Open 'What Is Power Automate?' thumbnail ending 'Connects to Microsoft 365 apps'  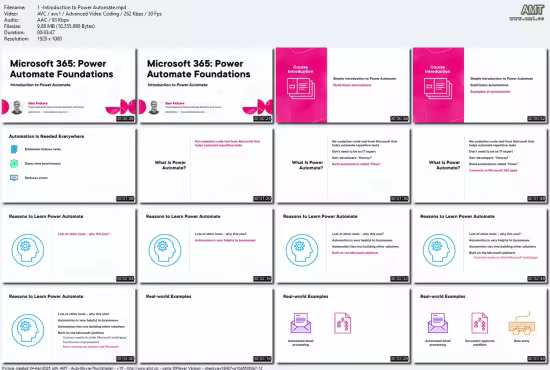pyautogui.click(x=480, y=166)
